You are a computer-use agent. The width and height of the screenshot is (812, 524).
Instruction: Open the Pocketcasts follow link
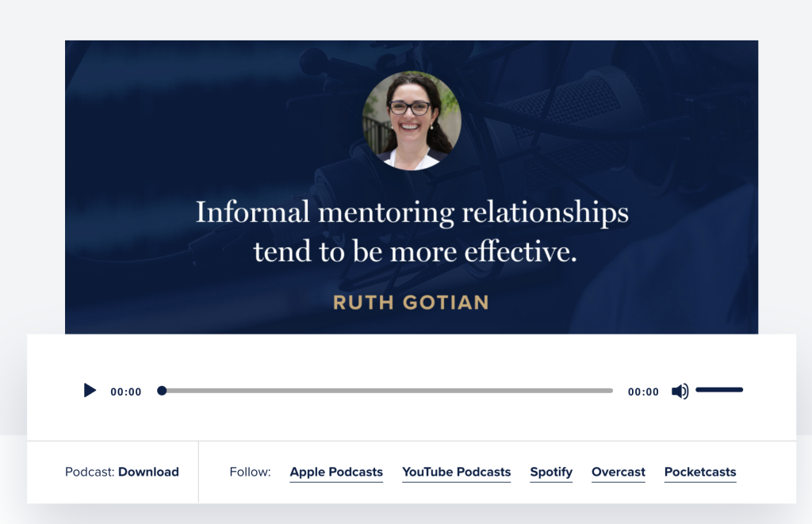[x=700, y=472]
